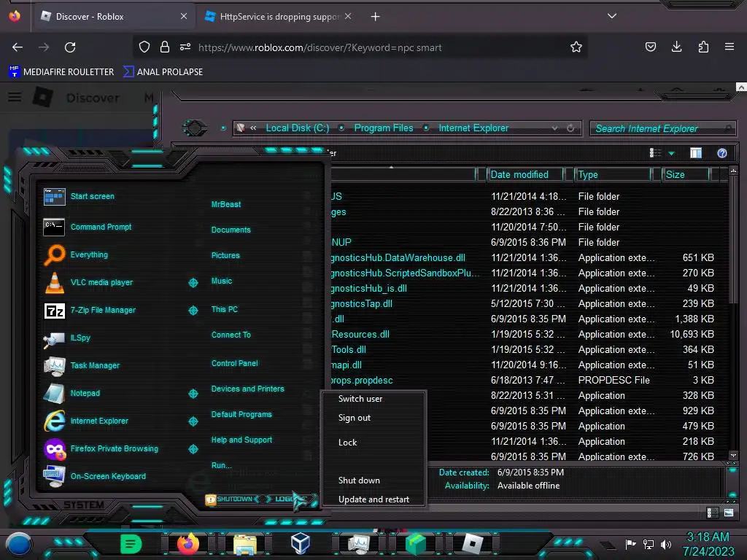
Task: Open Devices and Printers
Action: point(248,389)
